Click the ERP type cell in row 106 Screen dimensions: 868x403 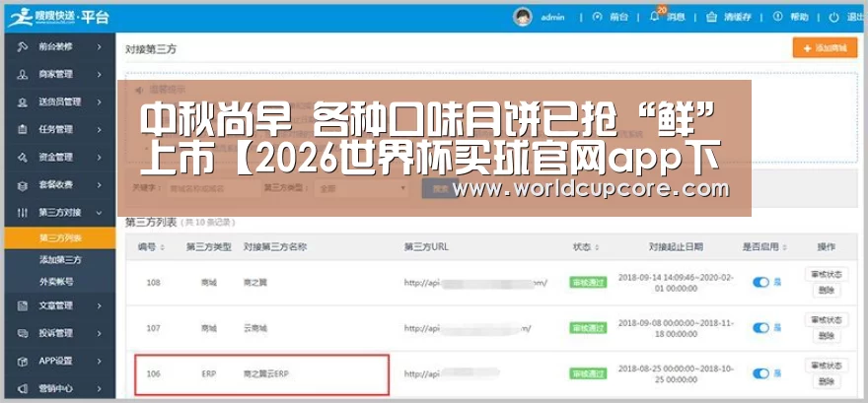click(x=209, y=374)
